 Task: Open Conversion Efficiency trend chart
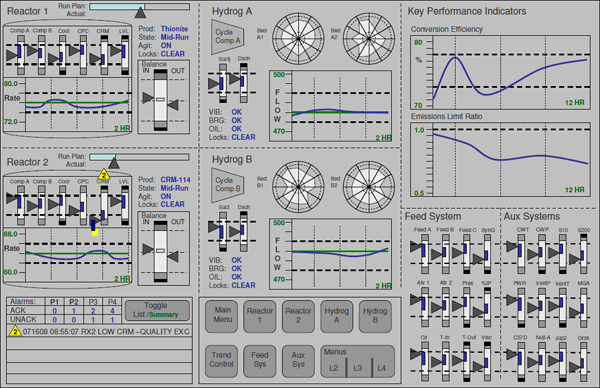pos(500,72)
